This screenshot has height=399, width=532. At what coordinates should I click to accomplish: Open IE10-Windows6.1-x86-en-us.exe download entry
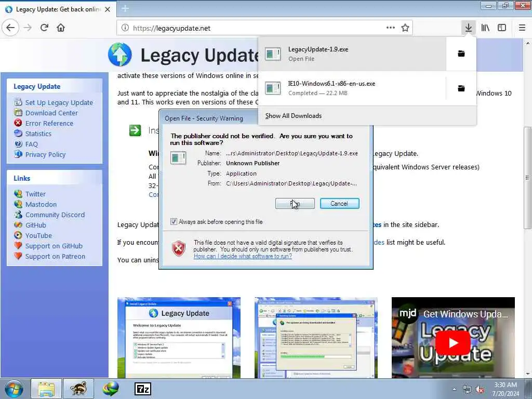352,88
